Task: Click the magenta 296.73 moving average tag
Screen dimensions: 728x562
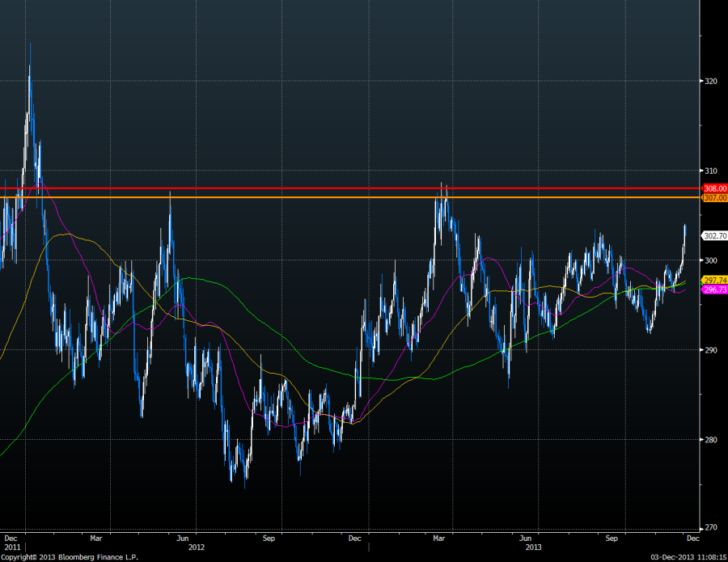Action: pyautogui.click(x=714, y=289)
